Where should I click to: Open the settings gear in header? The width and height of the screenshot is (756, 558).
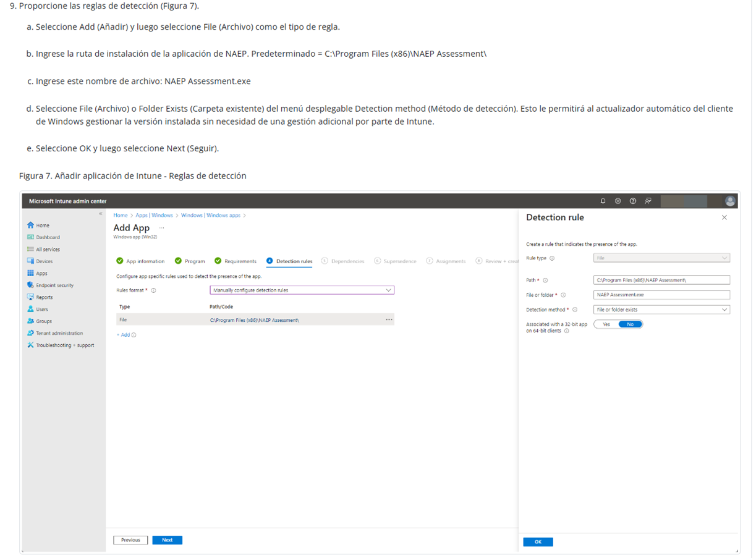(618, 201)
